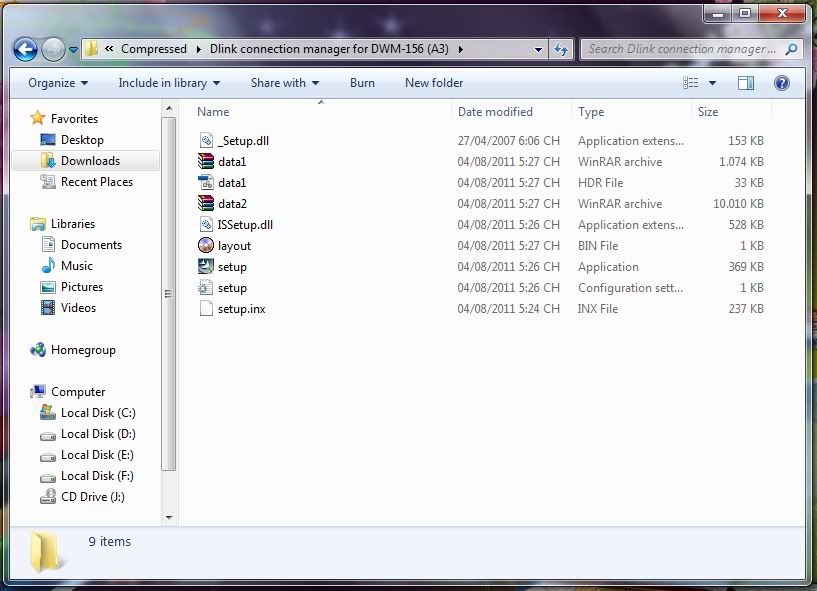Select the _Setup.dll file icon
The width and height of the screenshot is (817, 591).
pos(206,140)
